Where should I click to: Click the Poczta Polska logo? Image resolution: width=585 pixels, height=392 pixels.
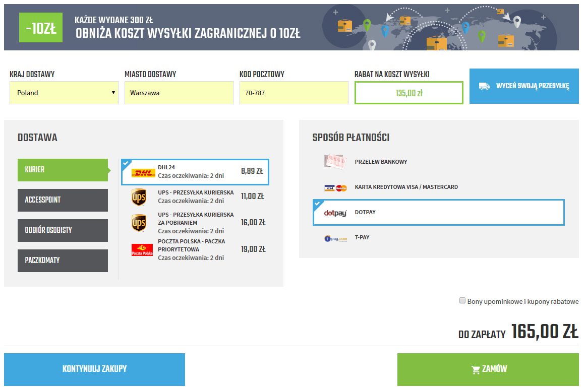tap(142, 249)
